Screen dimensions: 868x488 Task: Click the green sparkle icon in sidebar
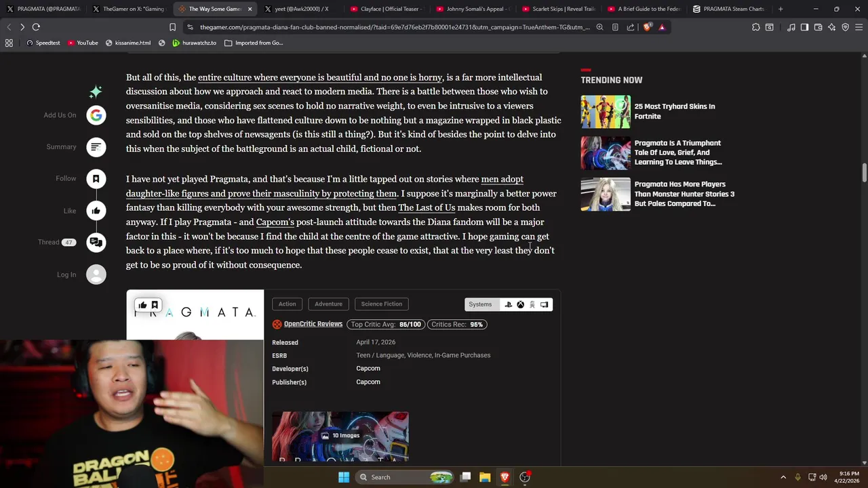pos(96,91)
